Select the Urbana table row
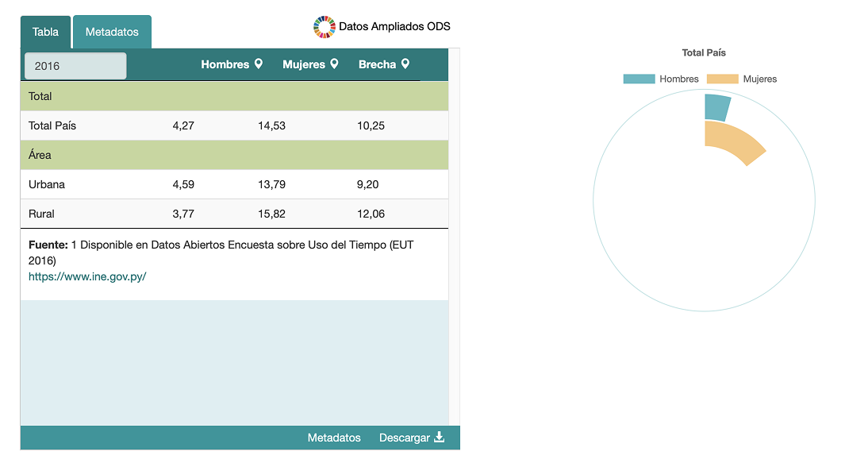Screen dimensions: 868x463 (234, 184)
